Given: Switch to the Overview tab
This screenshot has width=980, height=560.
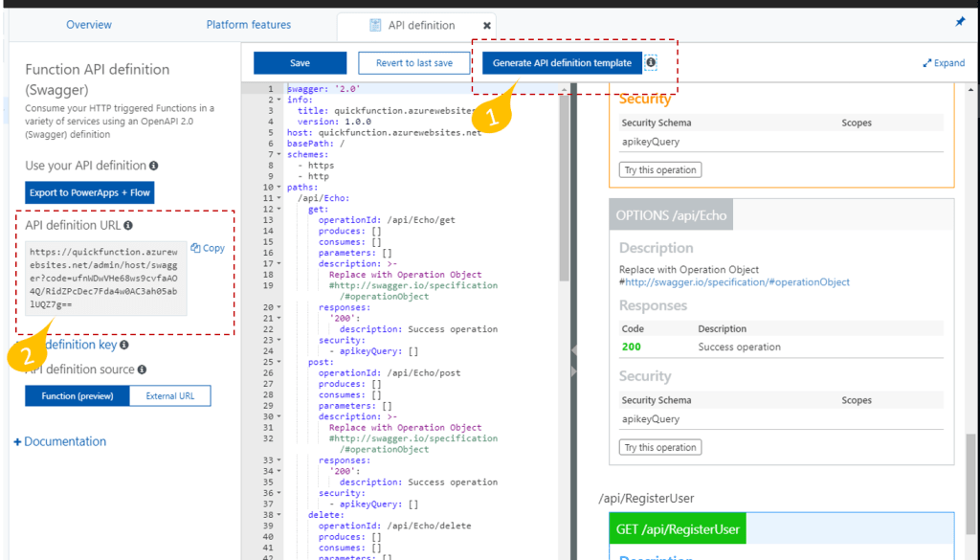Looking at the screenshot, I should [x=88, y=25].
